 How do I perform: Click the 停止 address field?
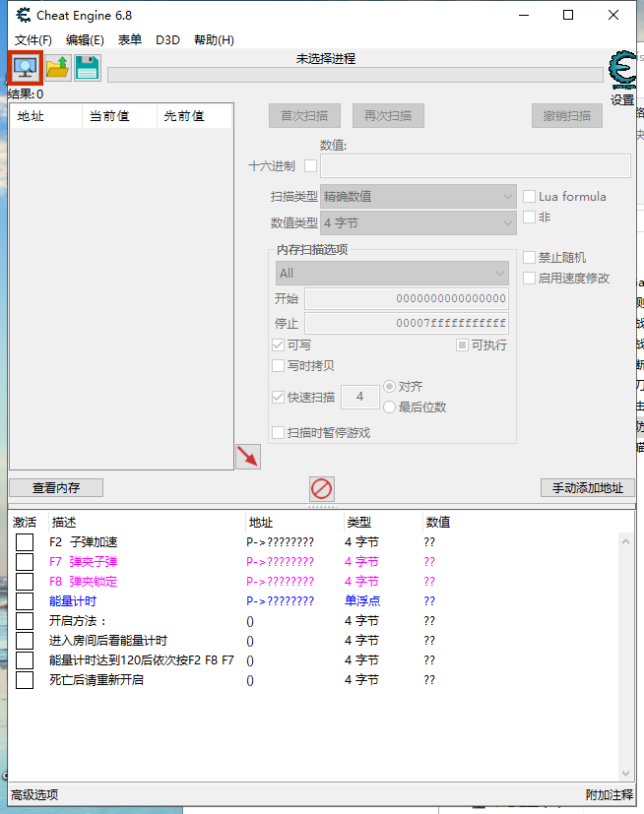pyautogui.click(x=407, y=323)
